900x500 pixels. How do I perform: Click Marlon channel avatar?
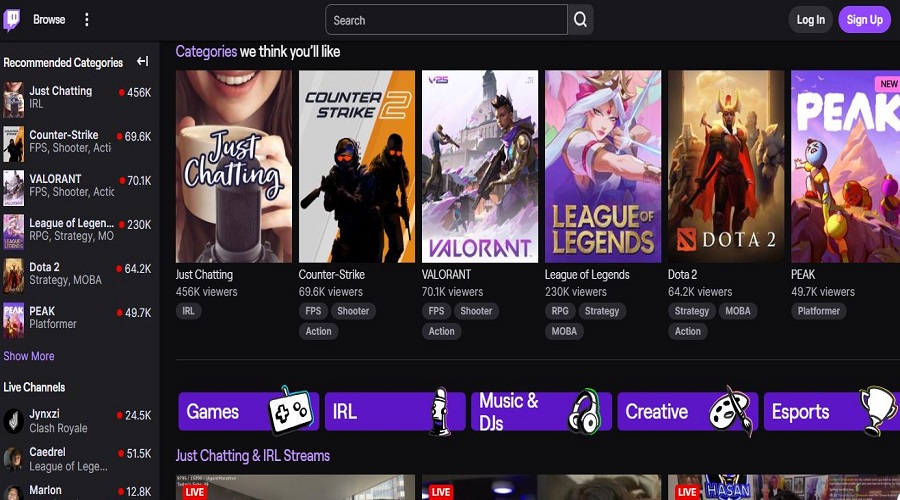pyautogui.click(x=13, y=493)
